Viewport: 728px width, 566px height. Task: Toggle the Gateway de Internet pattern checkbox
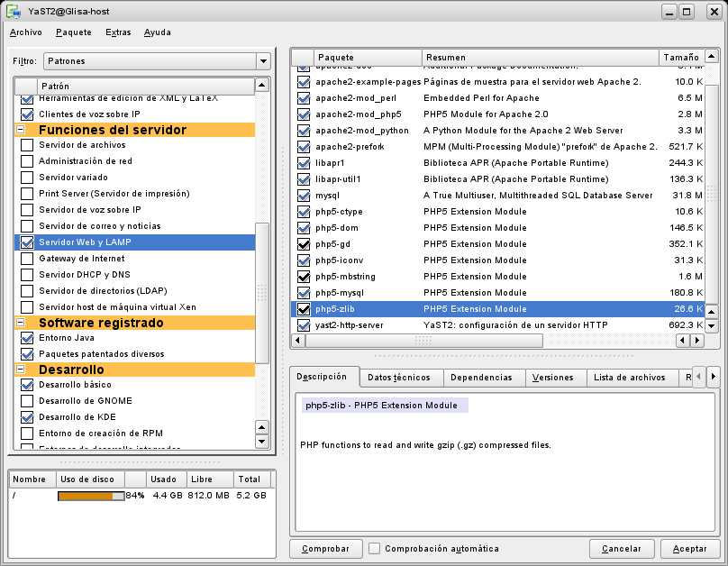click(x=27, y=259)
